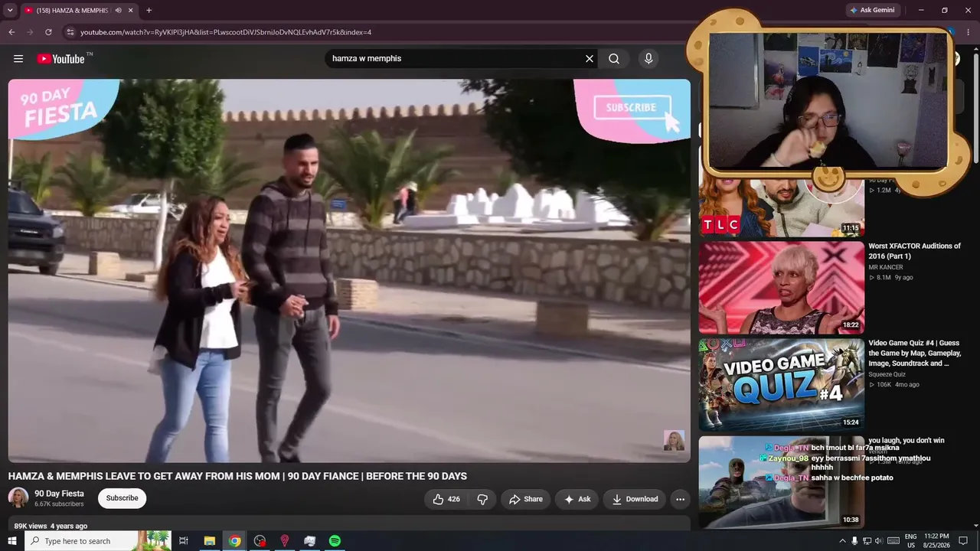Open the system tray microphone icon
The image size is (980, 551).
[x=854, y=541]
